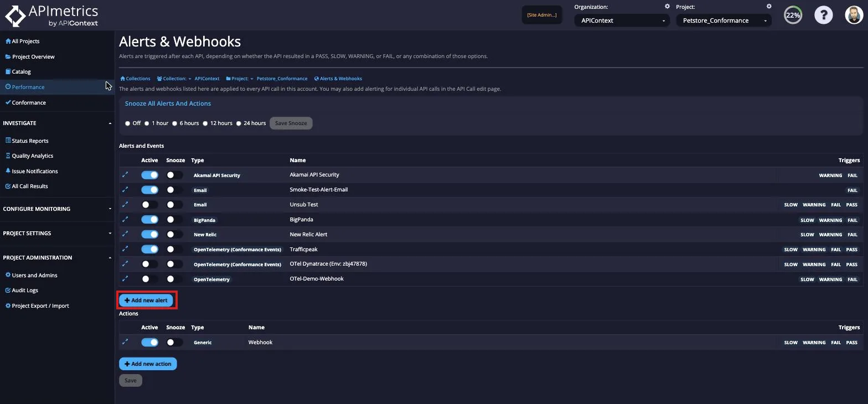Expand the Akamai API Security alert row icon
The height and width of the screenshot is (404, 868).
125,174
